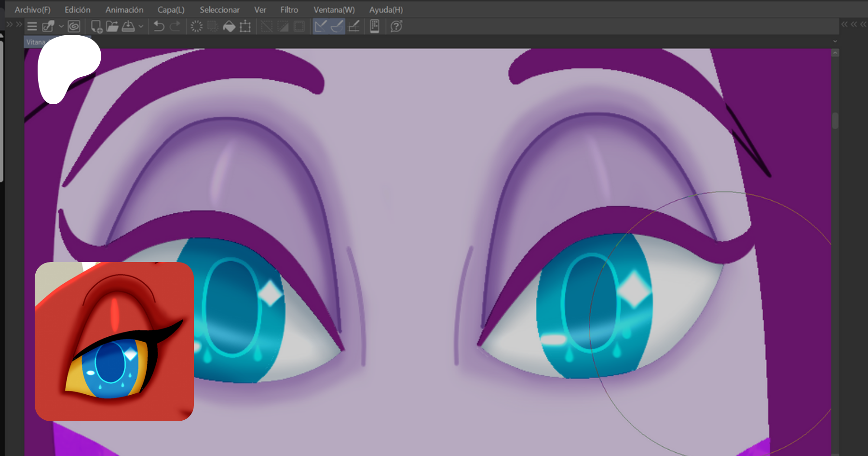Viewport: 868px width, 456px height.
Task: Toggle Snap to Ruler
Action: (321, 27)
